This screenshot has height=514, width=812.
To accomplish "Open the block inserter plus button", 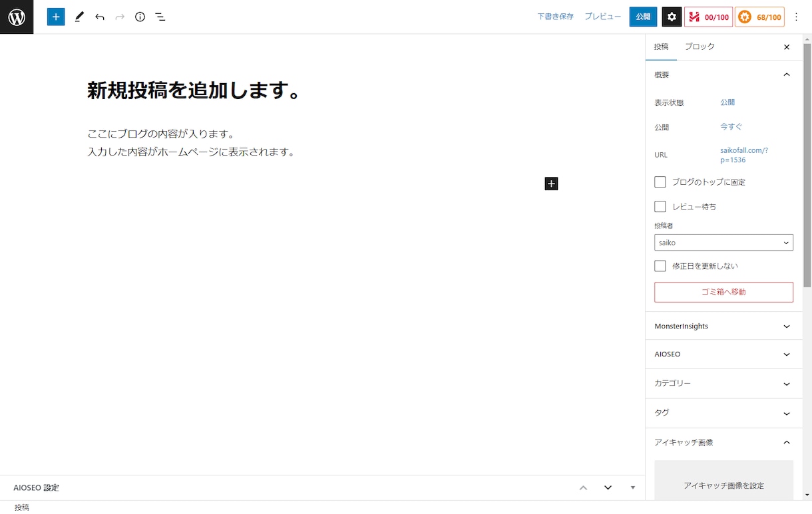I will pos(56,17).
